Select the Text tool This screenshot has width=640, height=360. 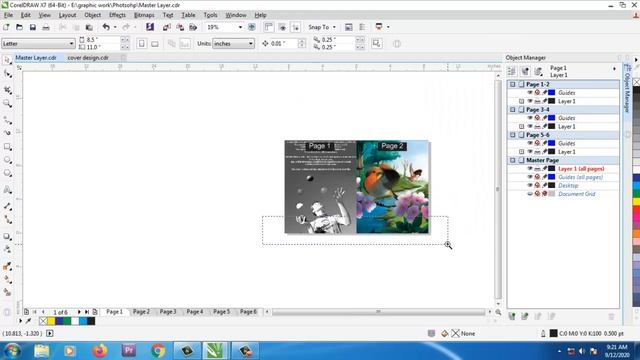pos(7,190)
